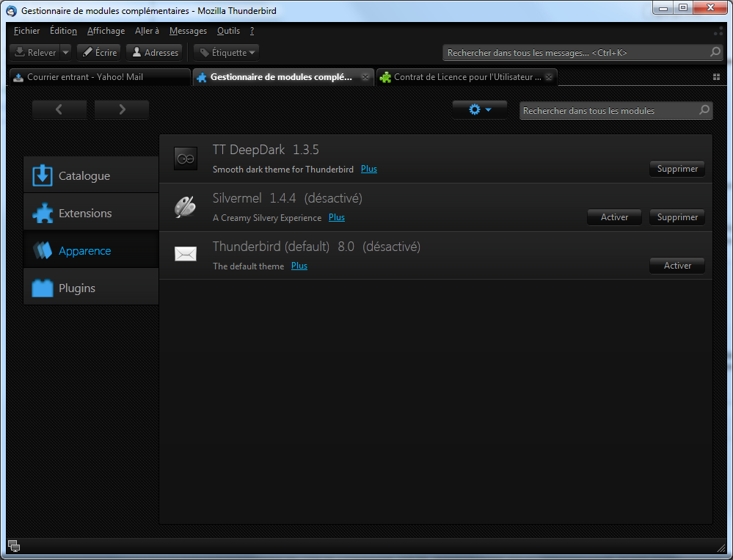Viewport: 733px width, 560px height.
Task: Select the Apparence category
Action: [91, 250]
